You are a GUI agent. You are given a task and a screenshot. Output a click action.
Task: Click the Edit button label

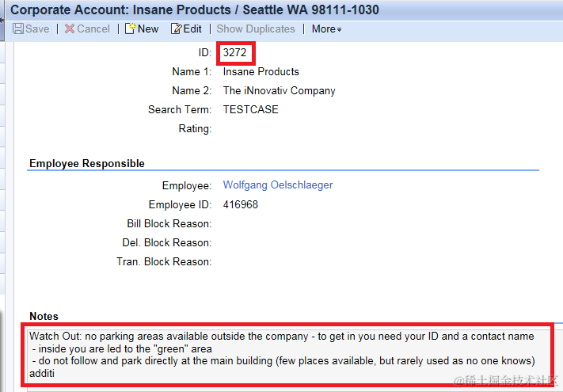pyautogui.click(x=192, y=29)
